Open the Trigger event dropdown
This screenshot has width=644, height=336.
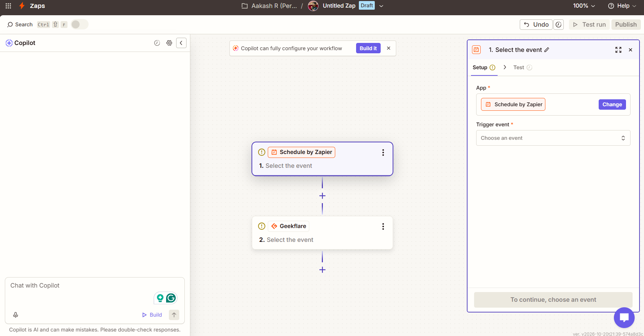pos(553,138)
